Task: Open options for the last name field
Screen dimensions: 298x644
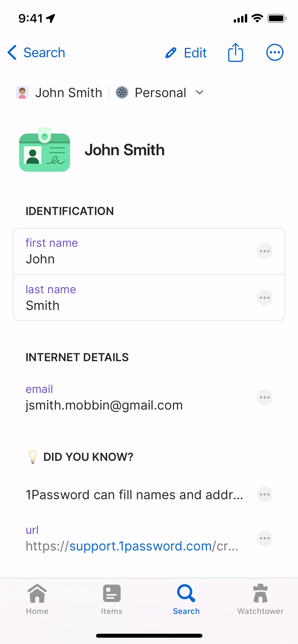Action: [264, 298]
